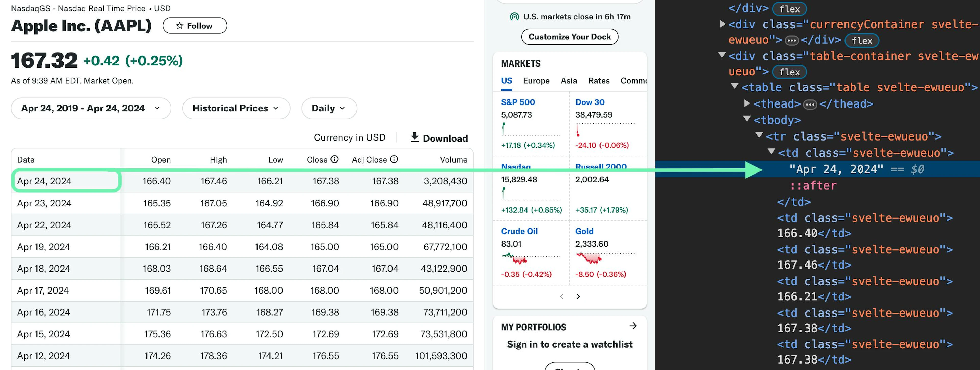
Task: Click the Low column header
Action: pyautogui.click(x=275, y=160)
